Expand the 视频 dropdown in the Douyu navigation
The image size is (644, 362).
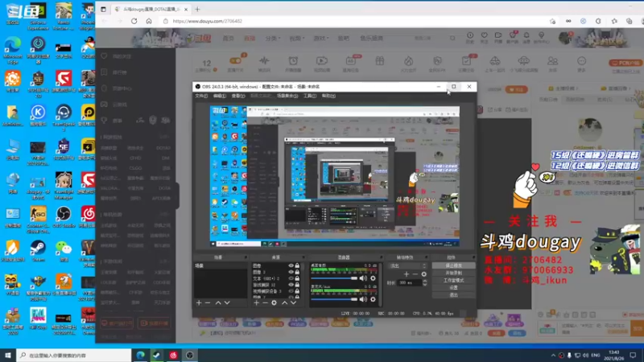click(296, 38)
